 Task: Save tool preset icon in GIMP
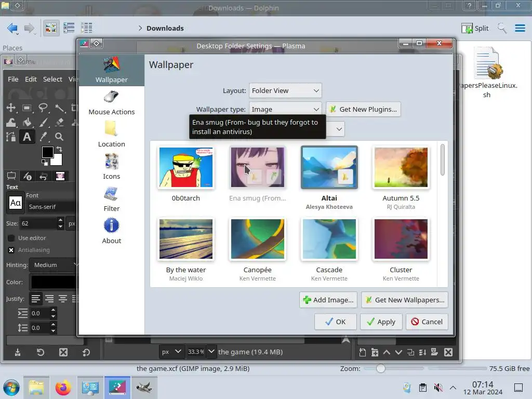(x=18, y=353)
